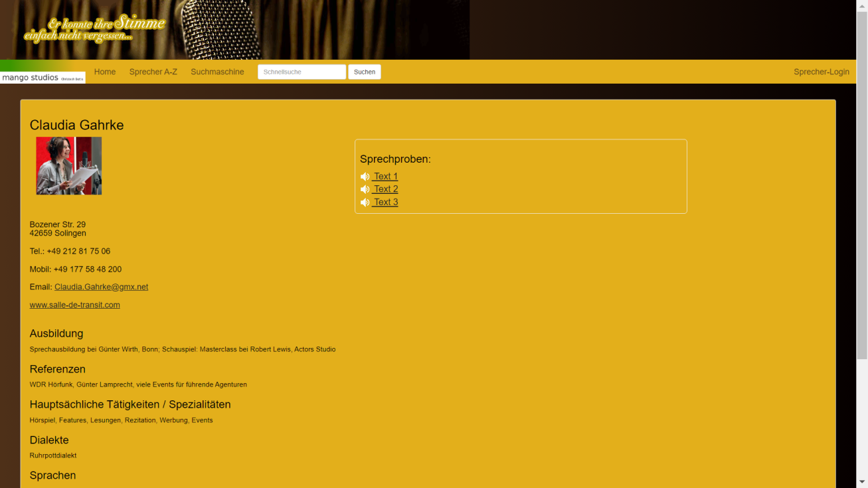
Task: Click the Sprechproben heading
Action: [x=395, y=159]
